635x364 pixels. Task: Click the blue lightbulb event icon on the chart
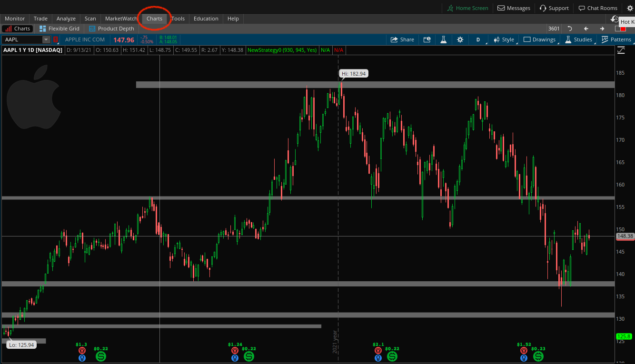point(82,358)
